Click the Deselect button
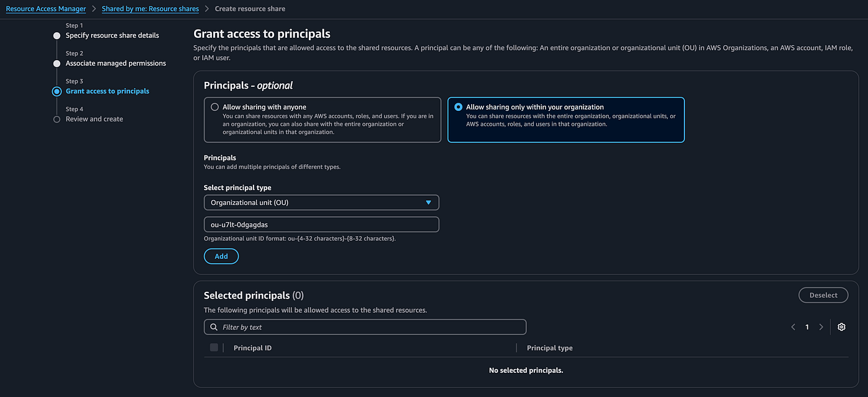Viewport: 868px width, 397px height. click(x=823, y=295)
